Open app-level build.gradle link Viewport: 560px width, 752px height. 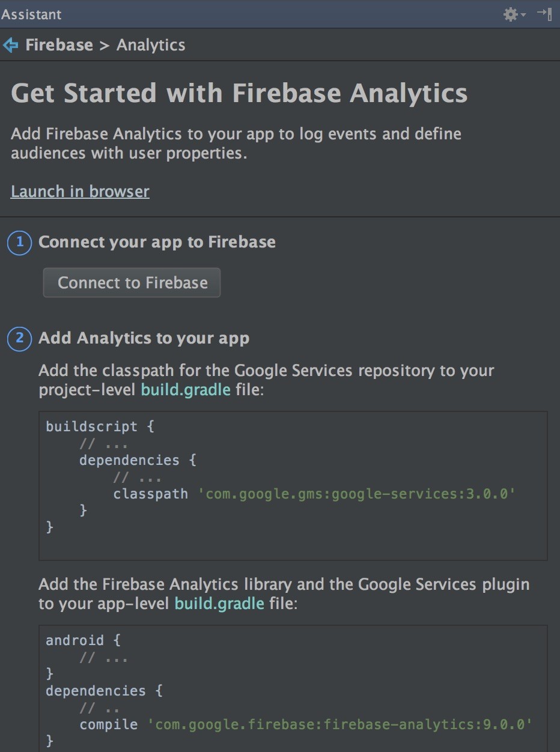click(219, 604)
